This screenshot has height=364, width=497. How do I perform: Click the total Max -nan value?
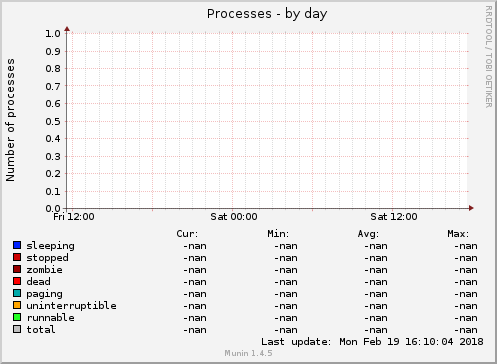[466, 330]
